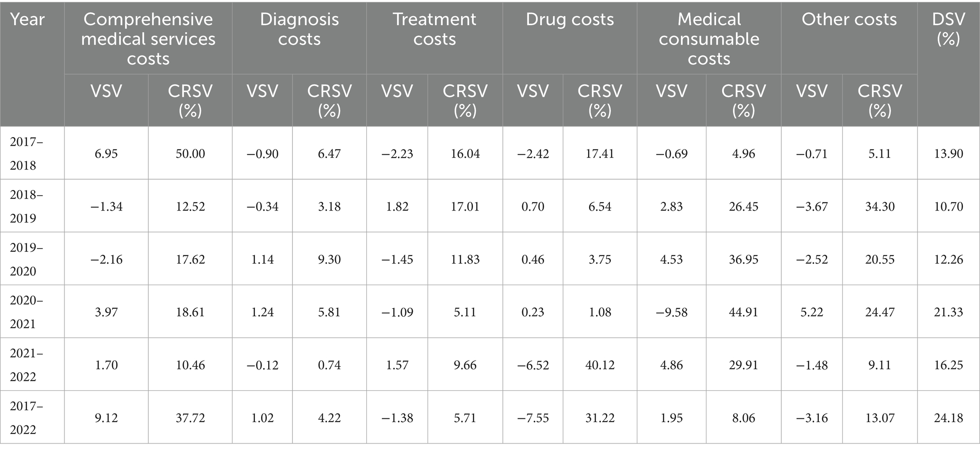Select the Comprehensive medical services costs header

point(148,39)
